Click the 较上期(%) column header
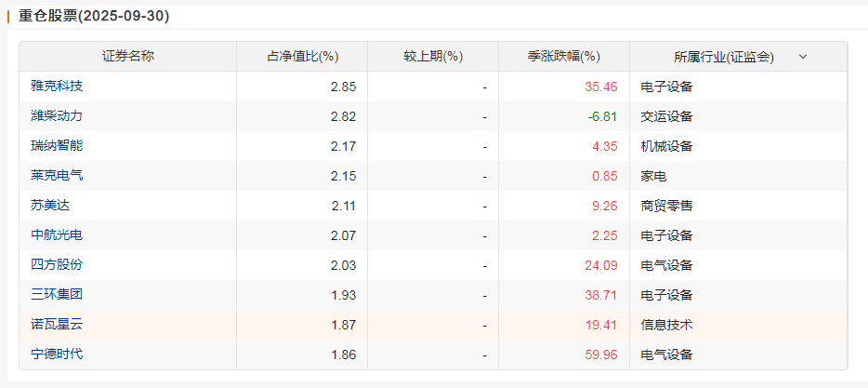The width and height of the screenshot is (868, 388). pos(433,57)
